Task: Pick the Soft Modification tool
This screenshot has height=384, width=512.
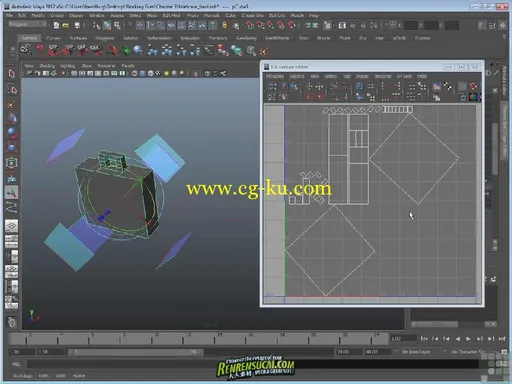Action: click(12, 178)
